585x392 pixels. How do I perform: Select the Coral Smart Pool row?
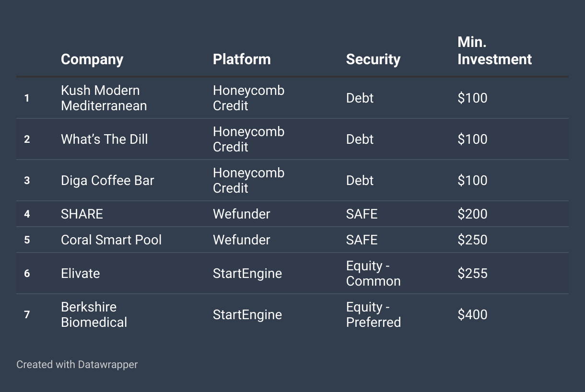[x=292, y=240]
